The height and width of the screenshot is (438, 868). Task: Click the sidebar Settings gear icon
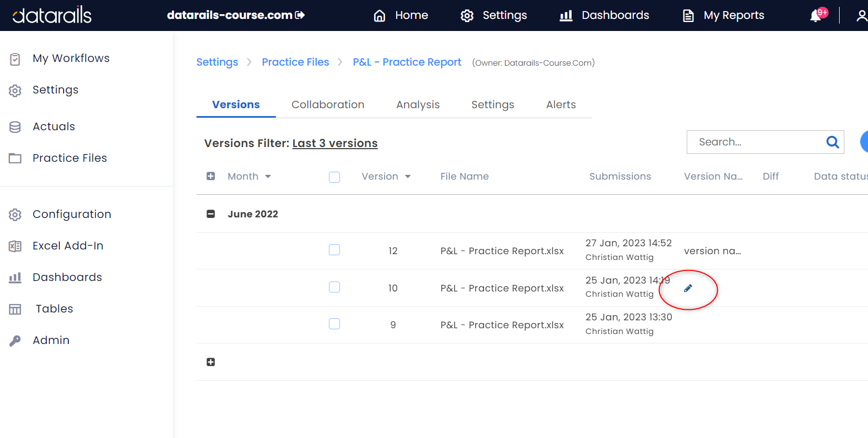point(15,91)
